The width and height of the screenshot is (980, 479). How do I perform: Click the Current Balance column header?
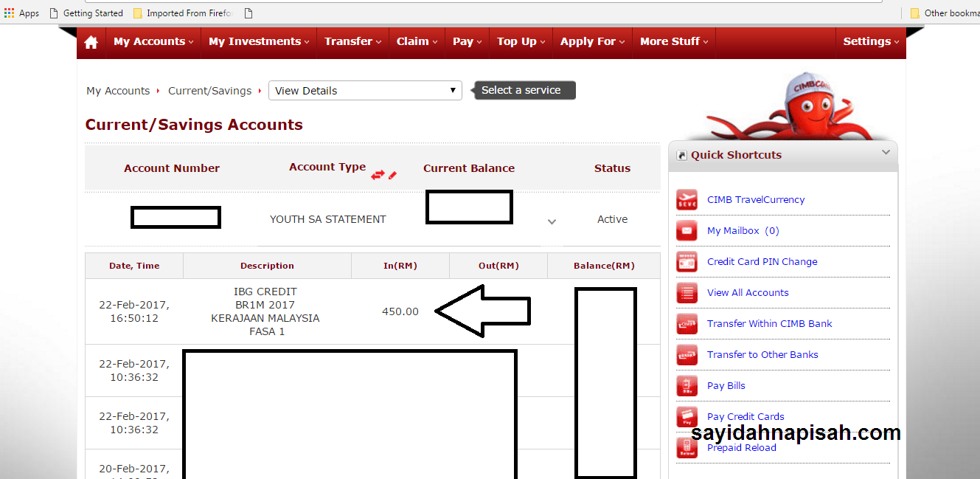click(469, 168)
